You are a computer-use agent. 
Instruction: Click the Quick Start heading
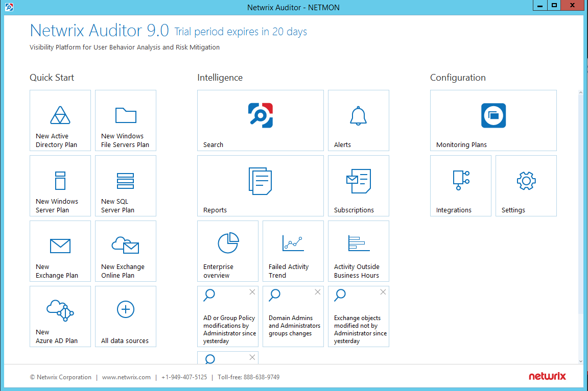coord(52,78)
